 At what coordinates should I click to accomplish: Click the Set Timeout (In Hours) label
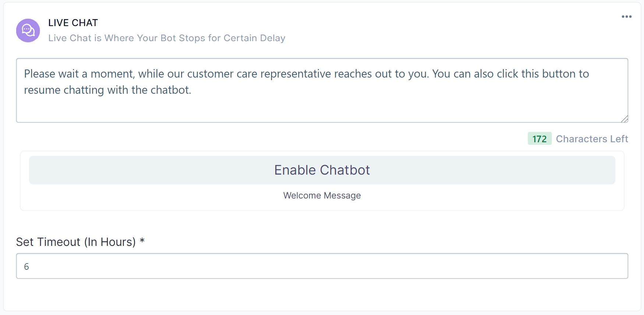tap(76, 242)
